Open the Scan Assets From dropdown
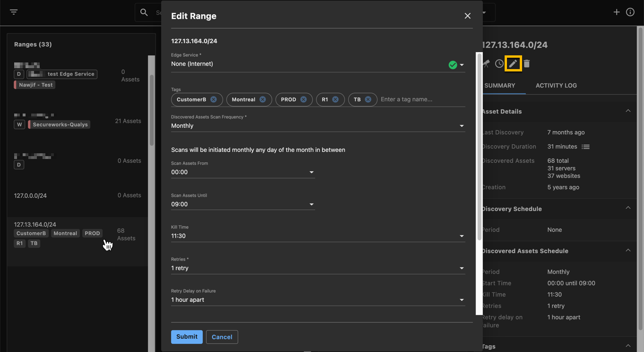 click(x=243, y=172)
